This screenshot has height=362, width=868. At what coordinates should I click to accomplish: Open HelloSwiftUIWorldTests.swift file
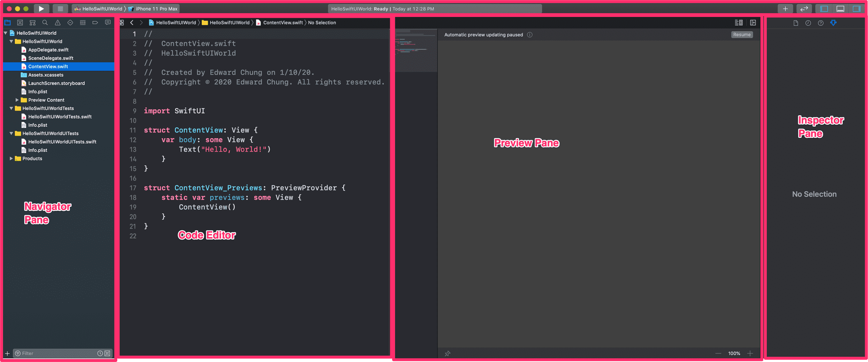tap(60, 117)
